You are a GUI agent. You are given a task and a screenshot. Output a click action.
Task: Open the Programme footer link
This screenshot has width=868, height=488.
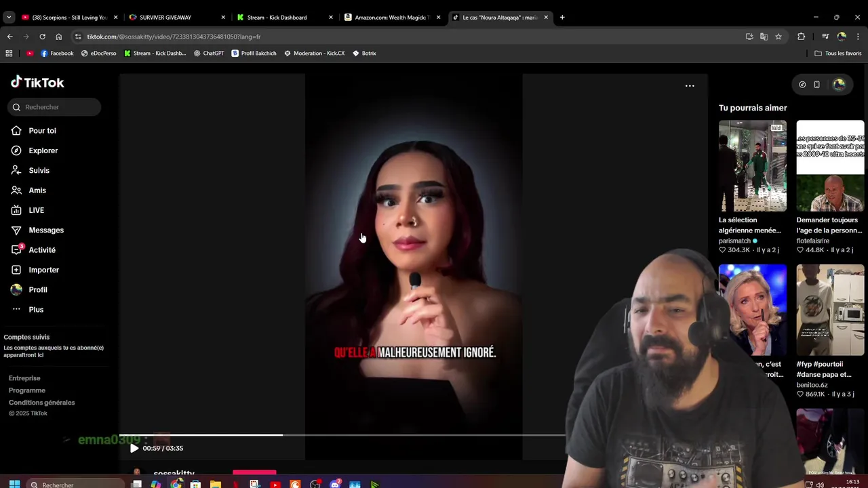[27, 390]
